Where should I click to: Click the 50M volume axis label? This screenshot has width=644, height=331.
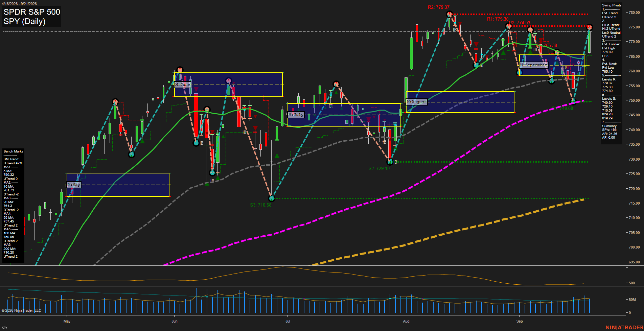point(632,300)
